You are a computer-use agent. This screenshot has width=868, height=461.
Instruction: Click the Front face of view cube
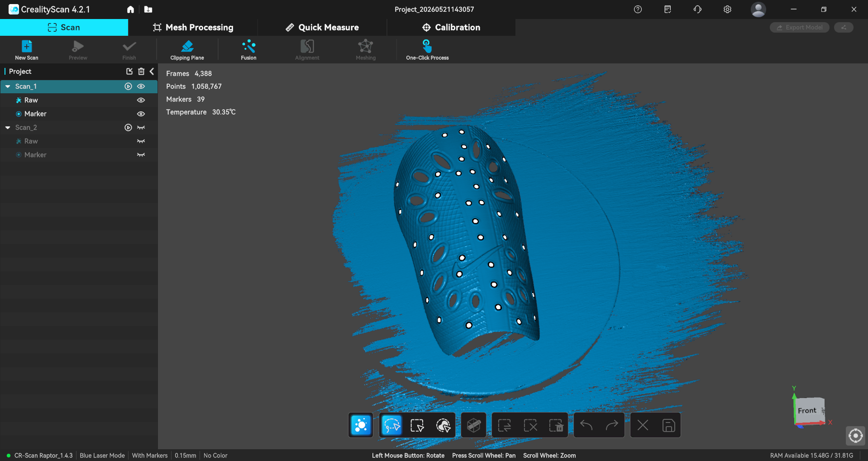[808, 411]
